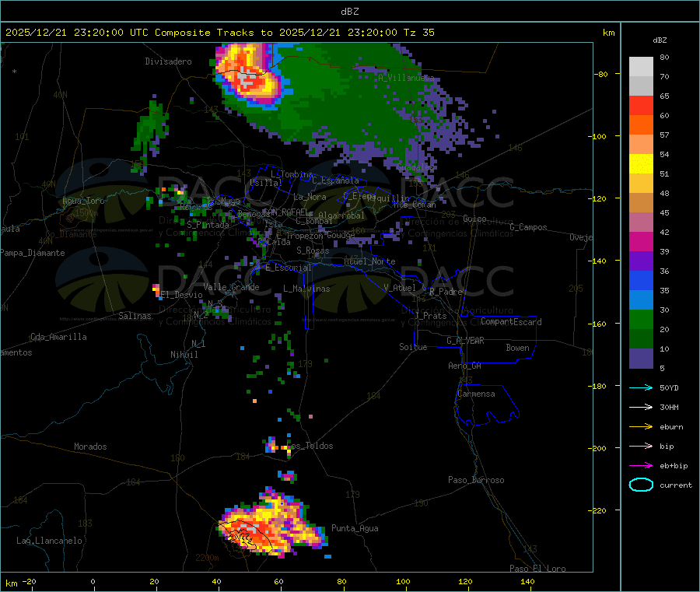Click the Soitue map label

pos(414,347)
